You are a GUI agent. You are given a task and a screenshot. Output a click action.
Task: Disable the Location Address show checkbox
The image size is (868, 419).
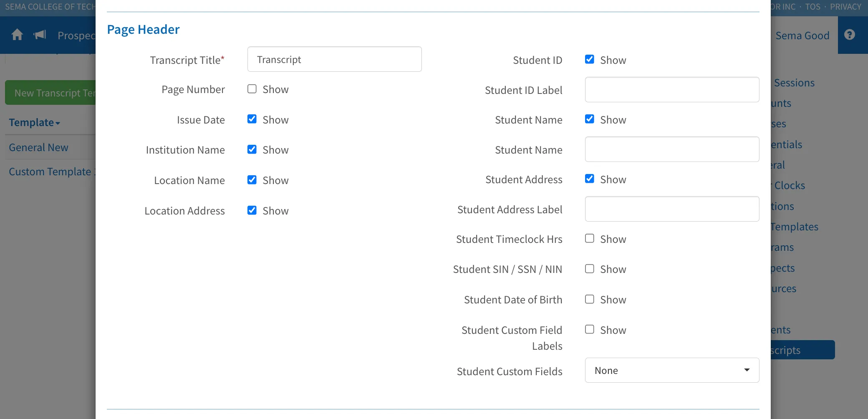[252, 210]
